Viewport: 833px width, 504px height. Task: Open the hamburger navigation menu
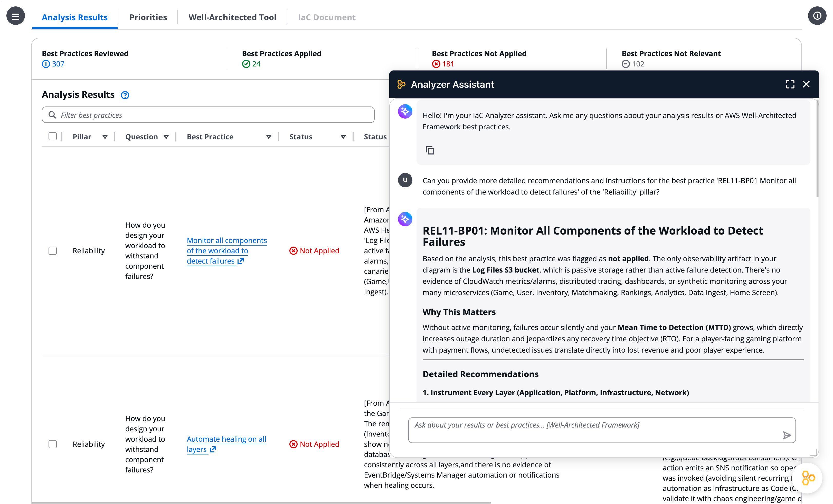coord(16,16)
